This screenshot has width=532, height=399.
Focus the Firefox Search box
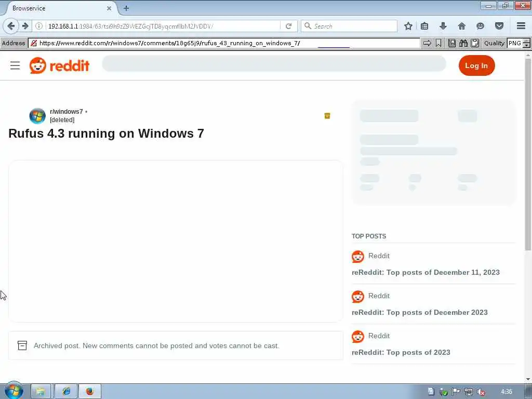[349, 26]
